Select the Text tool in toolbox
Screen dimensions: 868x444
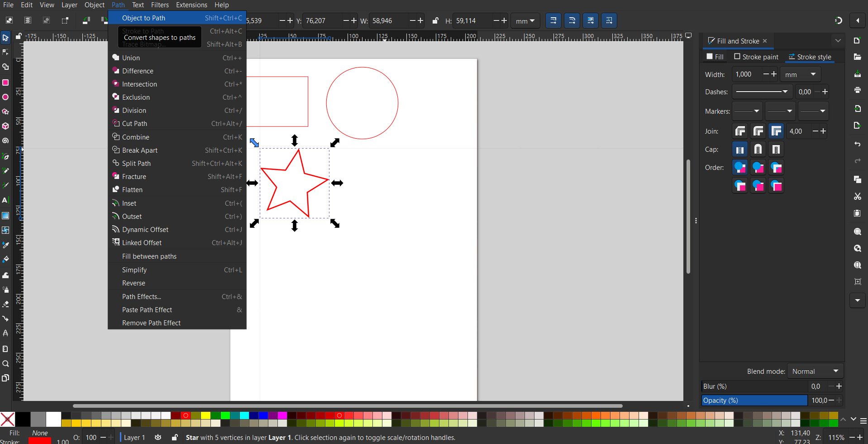pos(5,200)
